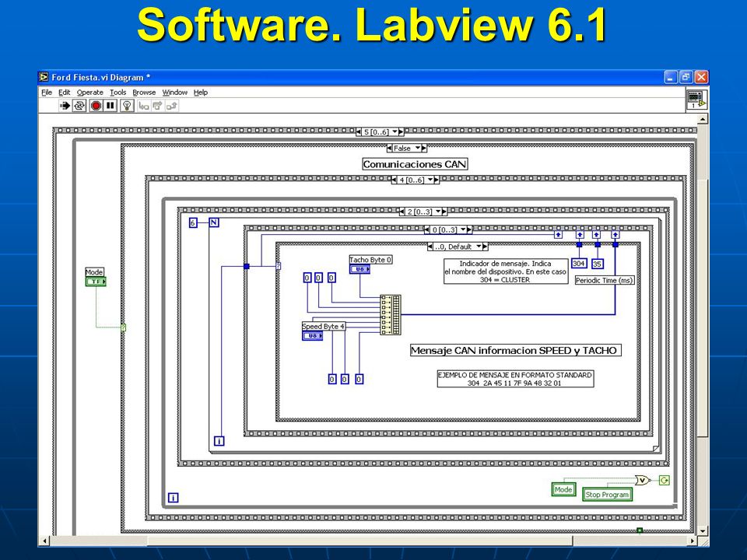Screen dimensions: 747x560
Task: Click the Indicador de mensaje comment box
Action: [506, 271]
